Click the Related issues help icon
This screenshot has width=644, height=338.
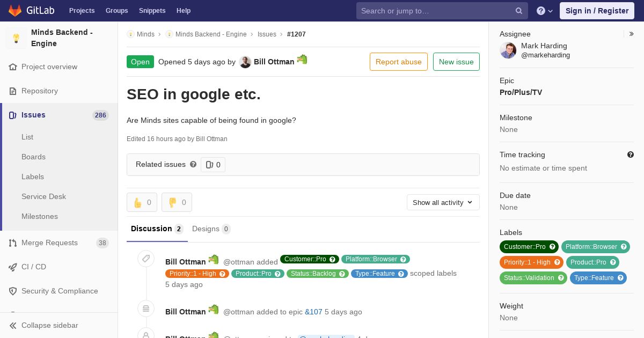click(x=193, y=164)
